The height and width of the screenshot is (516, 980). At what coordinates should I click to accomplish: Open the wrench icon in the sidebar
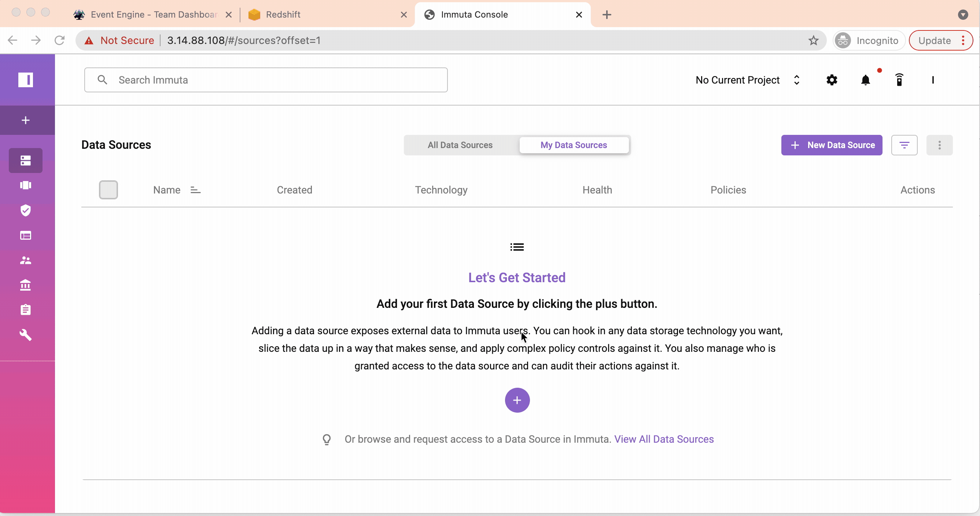pyautogui.click(x=26, y=335)
